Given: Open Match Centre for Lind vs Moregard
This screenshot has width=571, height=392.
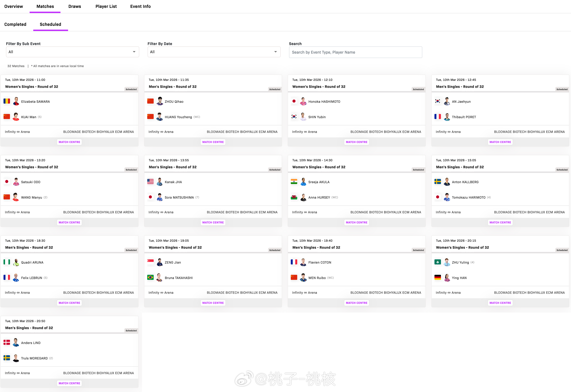Looking at the screenshot, I should pos(69,383).
